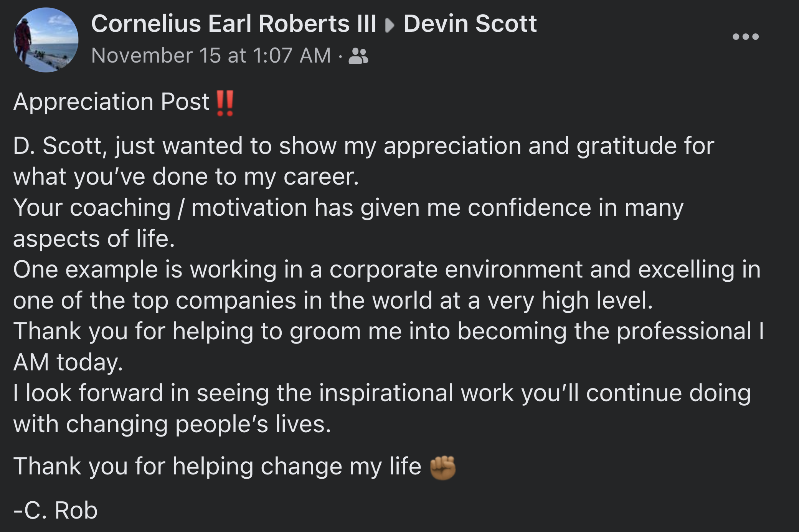Click 'Thank you for helping to groom me' line
The height and width of the screenshot is (532, 799).
coord(388,331)
